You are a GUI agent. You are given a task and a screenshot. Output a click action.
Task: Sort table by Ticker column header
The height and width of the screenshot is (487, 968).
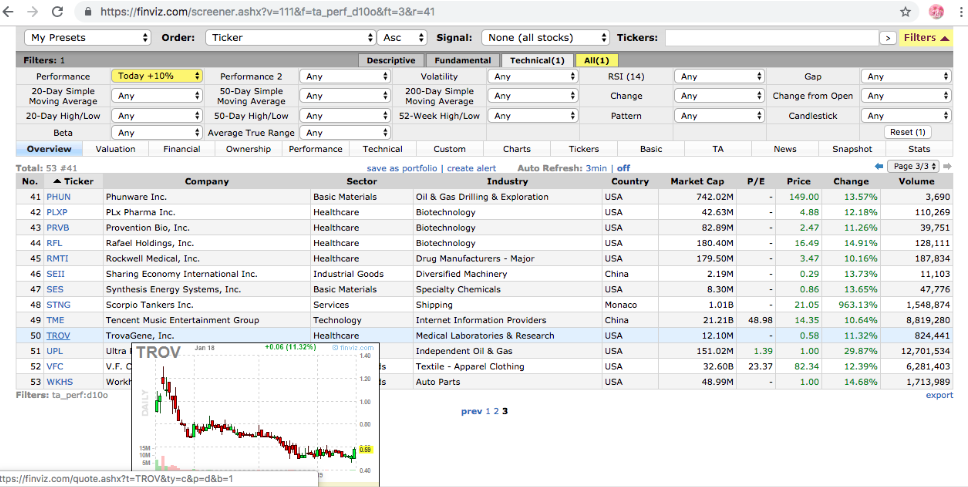pyautogui.click(x=73, y=181)
